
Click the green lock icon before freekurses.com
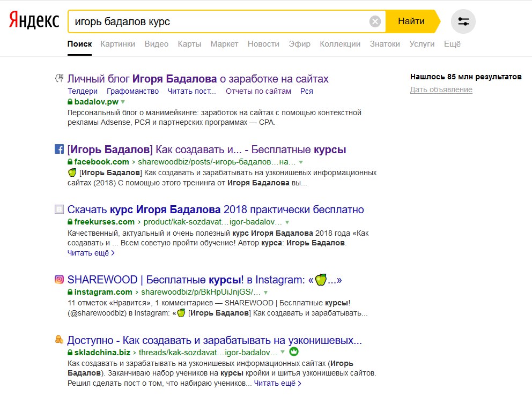pos(70,222)
